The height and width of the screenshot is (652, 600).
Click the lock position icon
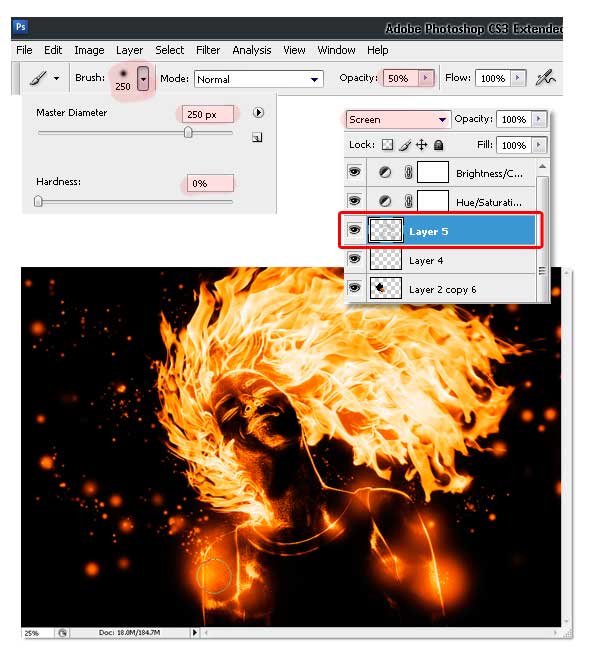click(421, 145)
